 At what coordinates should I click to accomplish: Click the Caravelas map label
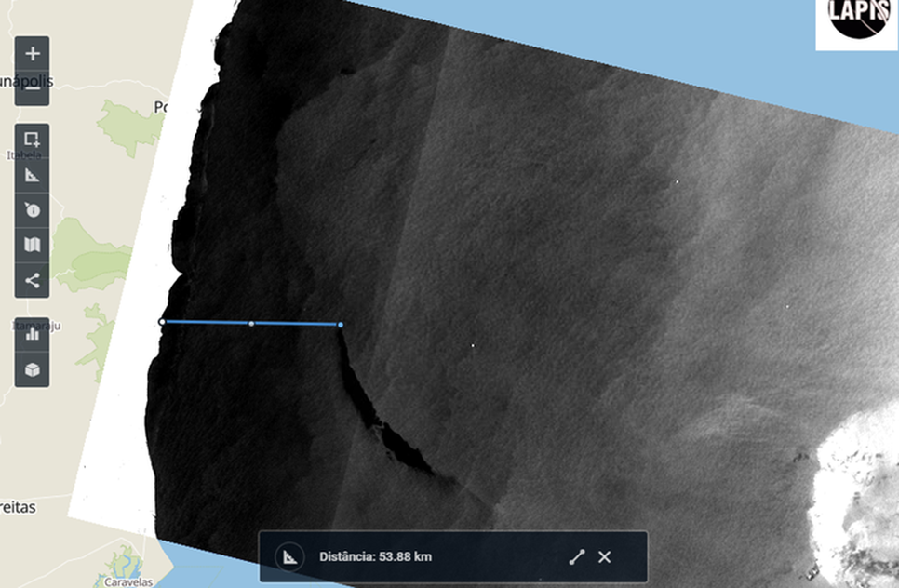click(x=128, y=582)
